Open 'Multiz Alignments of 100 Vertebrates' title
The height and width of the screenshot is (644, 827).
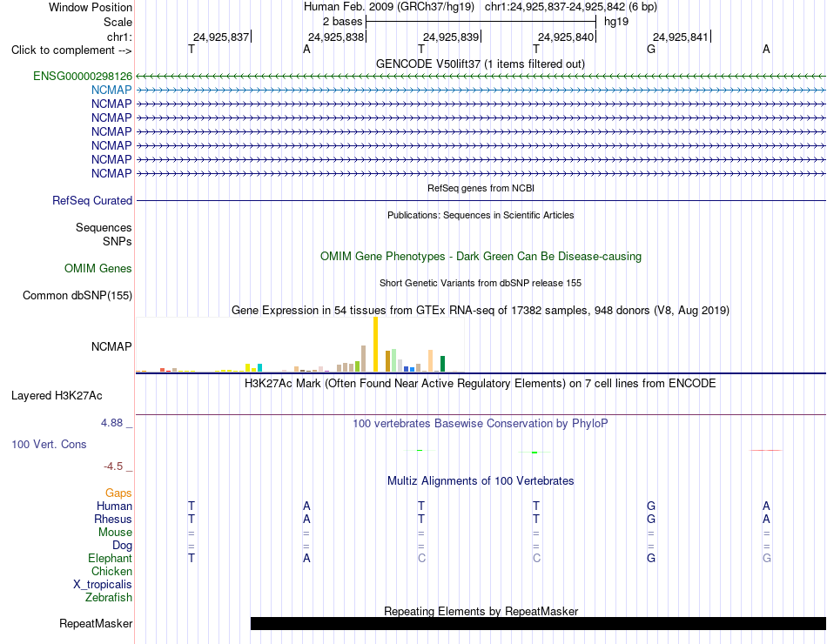pyautogui.click(x=481, y=481)
